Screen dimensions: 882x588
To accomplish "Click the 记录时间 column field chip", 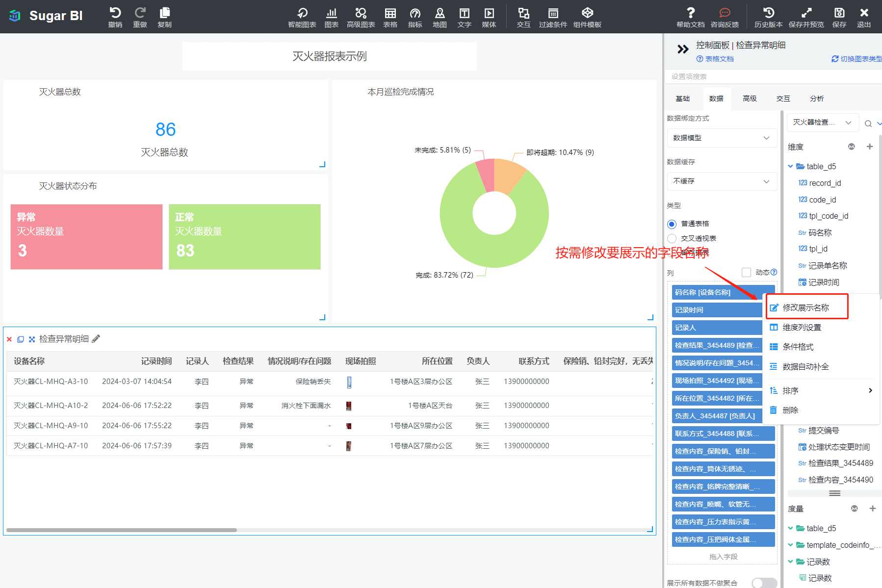I will 717,310.
